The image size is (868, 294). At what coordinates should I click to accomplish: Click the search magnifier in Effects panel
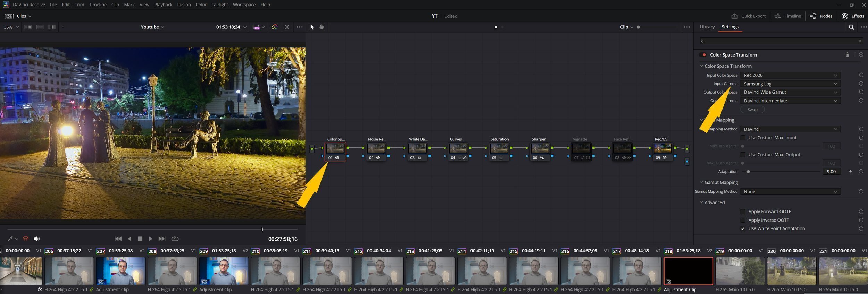point(851,27)
